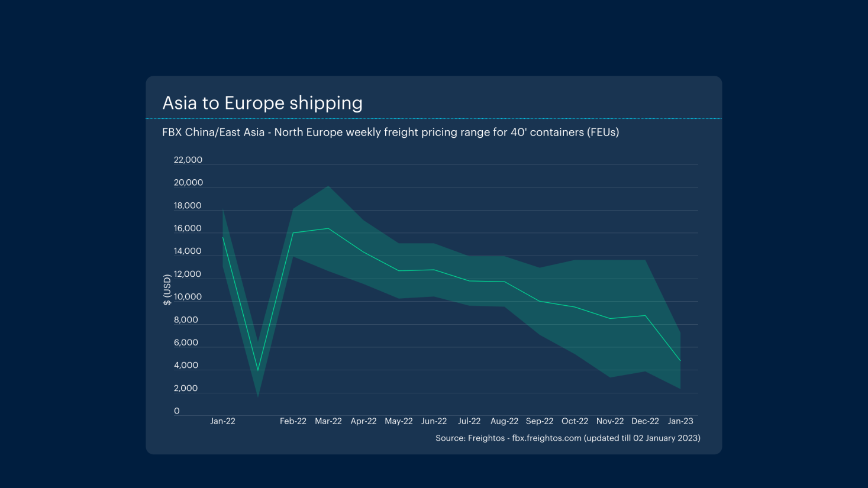Click the Jan-23 x-axis label
This screenshot has height=488, width=868.
[x=680, y=421]
